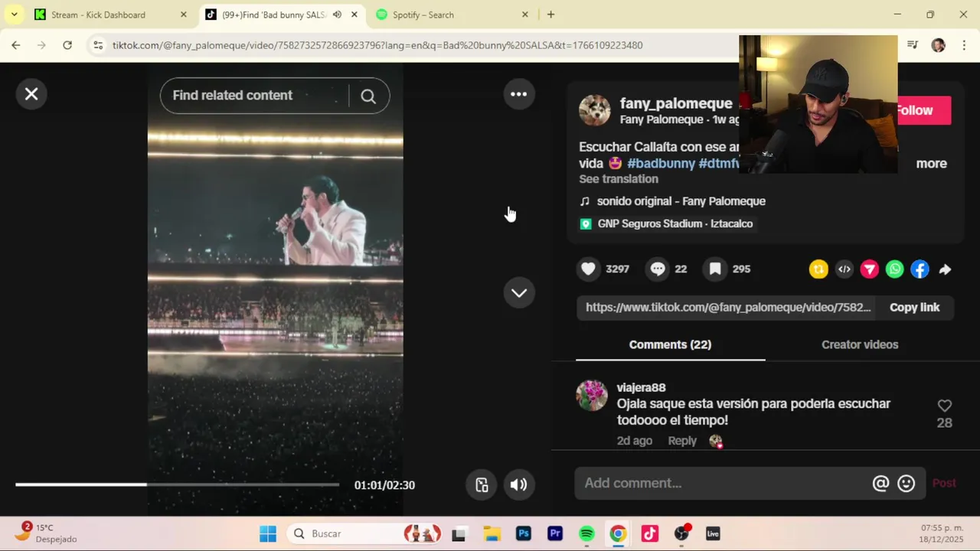Viewport: 980px width, 551px height.
Task: Open the tab search dropdown arrow
Action: (x=14, y=15)
